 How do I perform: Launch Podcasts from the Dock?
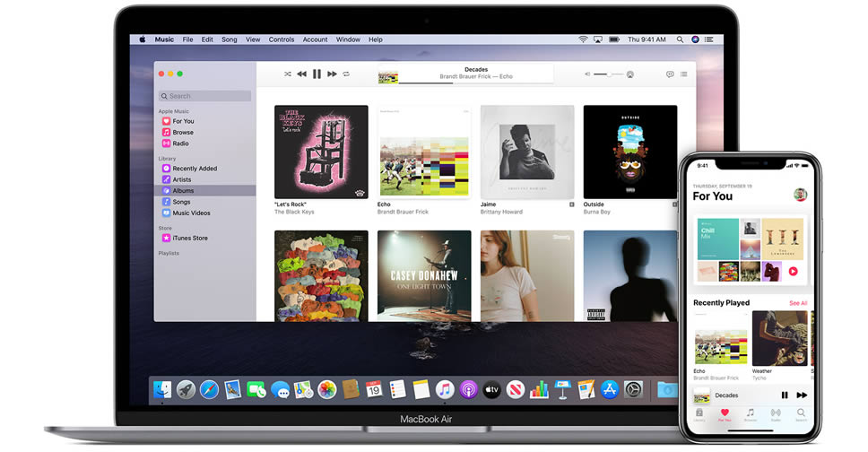coord(468,390)
